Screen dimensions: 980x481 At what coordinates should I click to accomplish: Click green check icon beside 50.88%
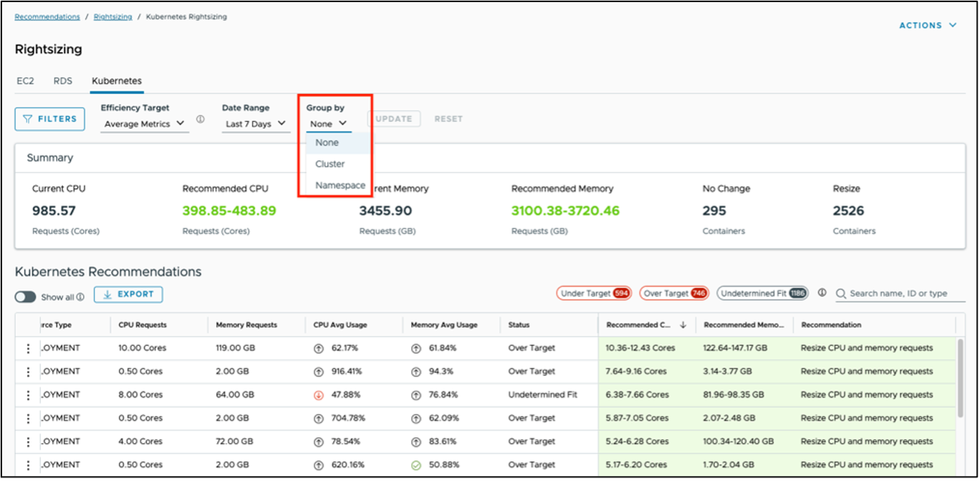point(416,465)
